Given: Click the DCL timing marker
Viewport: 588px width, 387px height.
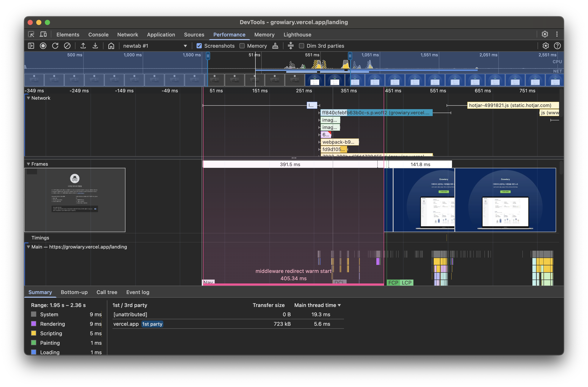Looking at the screenshot, I should (339, 282).
